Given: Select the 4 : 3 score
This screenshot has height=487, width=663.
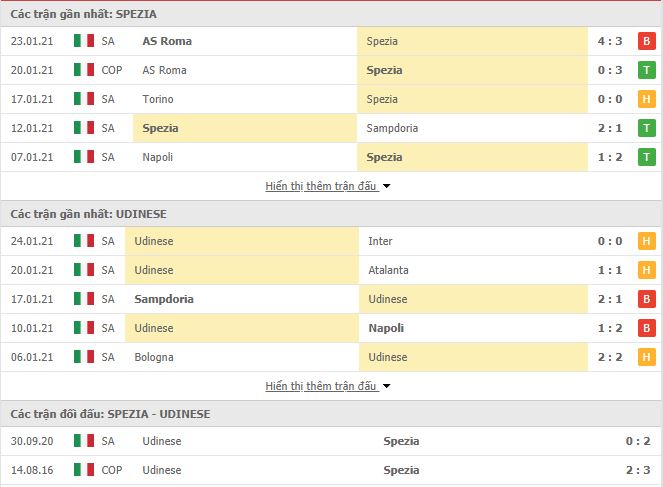Looking at the screenshot, I should [x=610, y=41].
